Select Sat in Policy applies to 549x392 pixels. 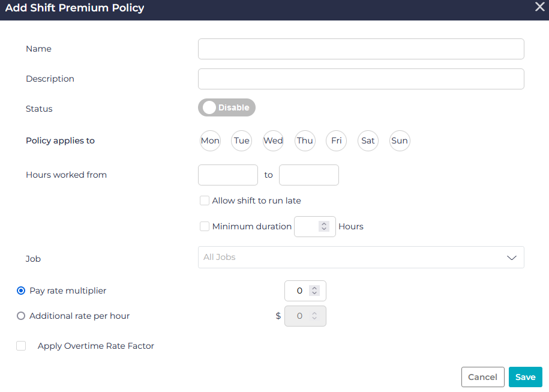tap(368, 140)
